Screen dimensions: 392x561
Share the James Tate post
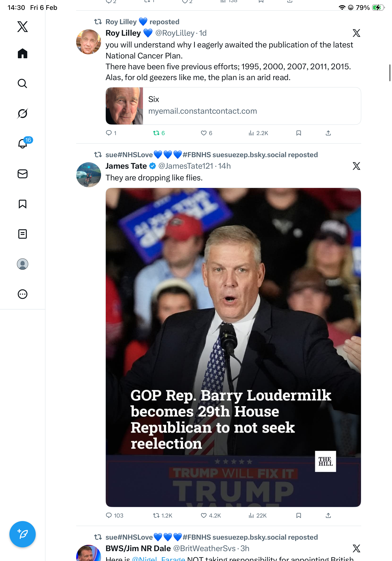(x=328, y=515)
